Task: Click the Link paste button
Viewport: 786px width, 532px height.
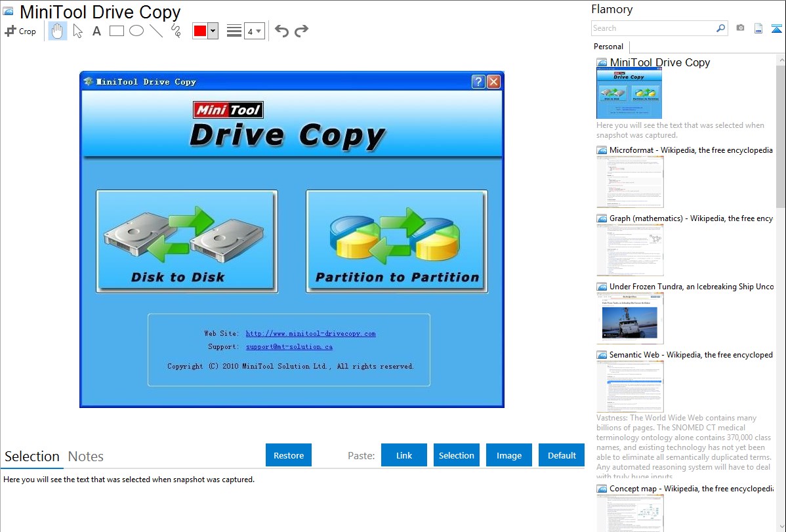Action: (x=404, y=455)
